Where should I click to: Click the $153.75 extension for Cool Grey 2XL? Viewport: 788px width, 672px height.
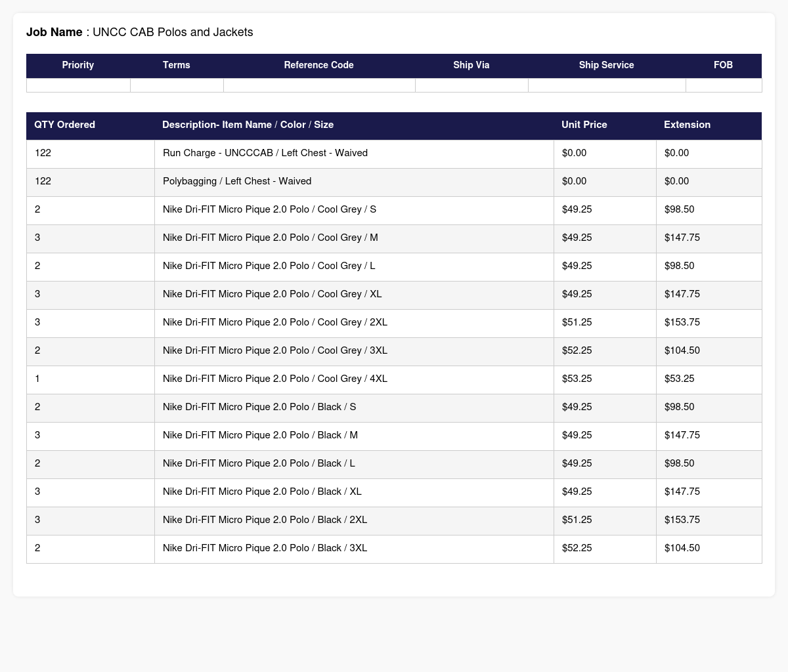point(682,322)
